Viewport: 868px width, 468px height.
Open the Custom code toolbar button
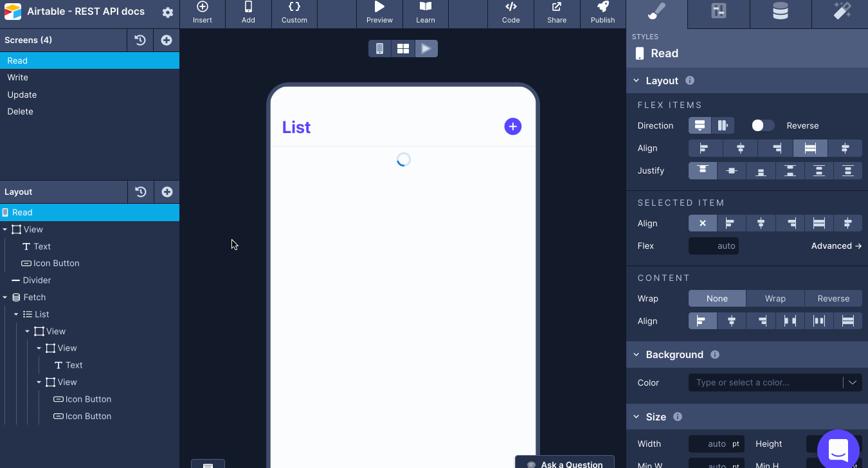tap(294, 14)
